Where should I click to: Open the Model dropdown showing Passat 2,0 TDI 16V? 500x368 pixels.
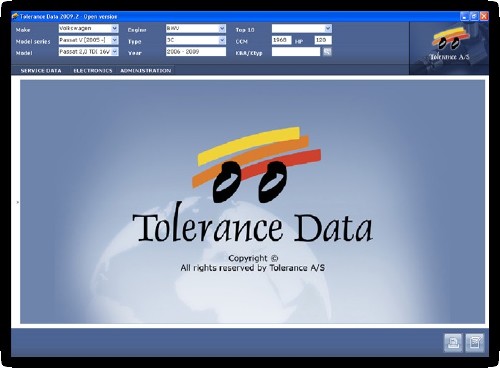(88, 52)
